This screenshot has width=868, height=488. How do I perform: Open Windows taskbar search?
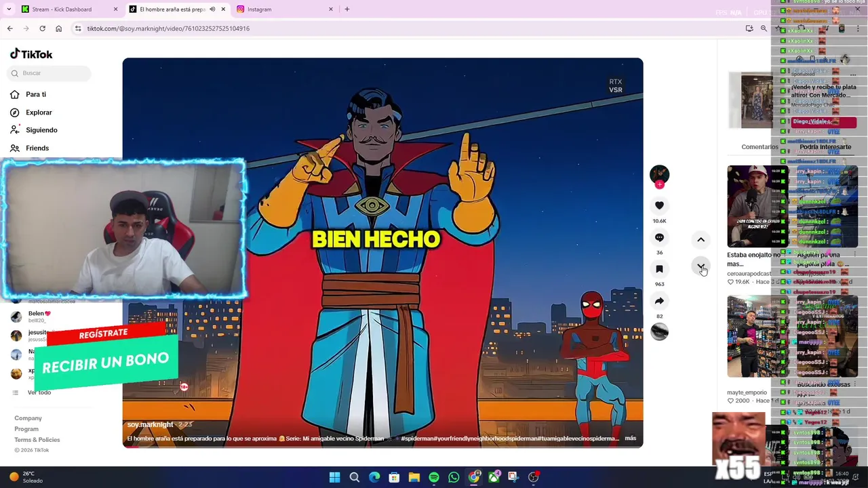point(354,477)
